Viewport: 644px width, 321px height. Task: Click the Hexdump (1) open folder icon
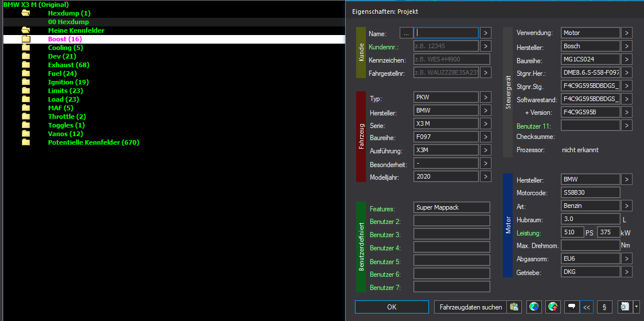click(26, 13)
